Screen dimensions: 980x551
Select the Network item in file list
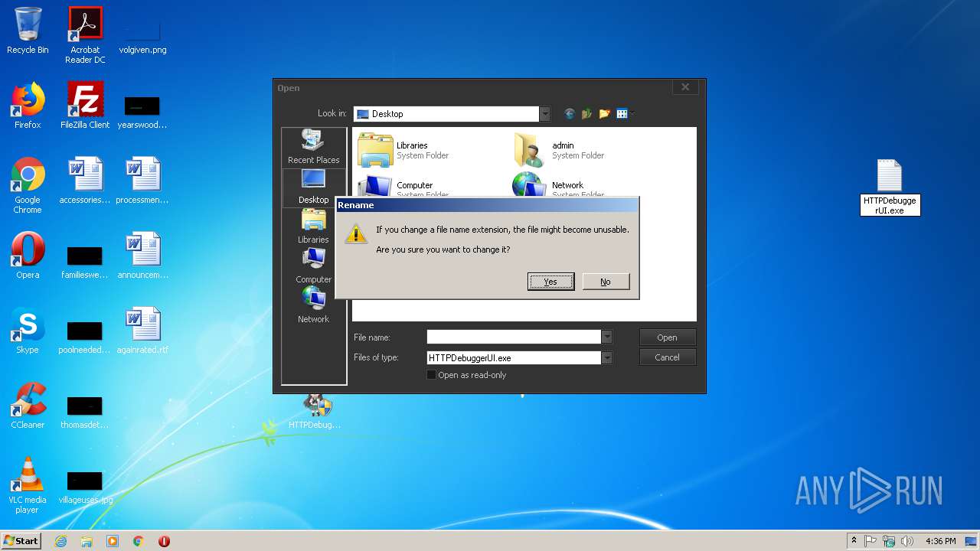click(559, 186)
